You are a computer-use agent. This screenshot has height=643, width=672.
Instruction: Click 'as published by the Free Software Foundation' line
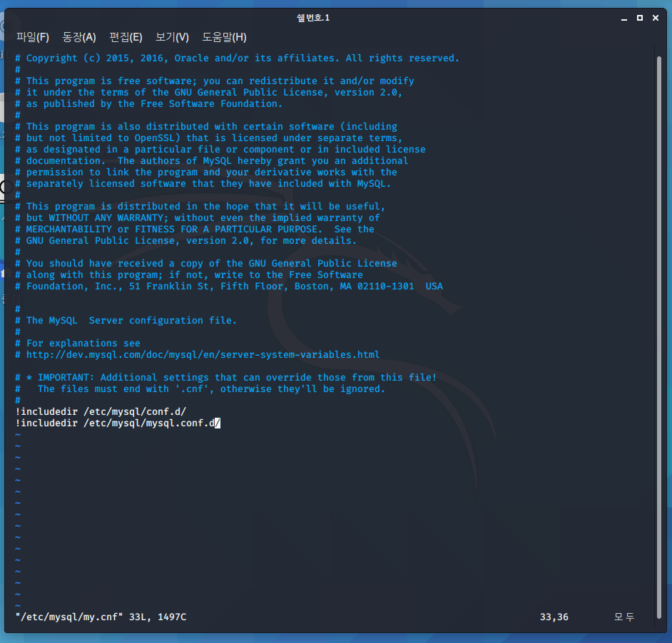coord(148,103)
